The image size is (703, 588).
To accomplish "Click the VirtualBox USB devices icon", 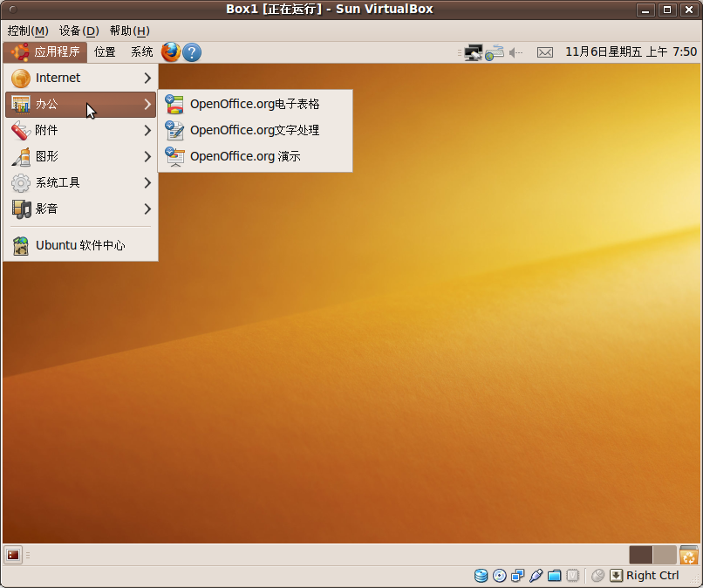I will (536, 576).
